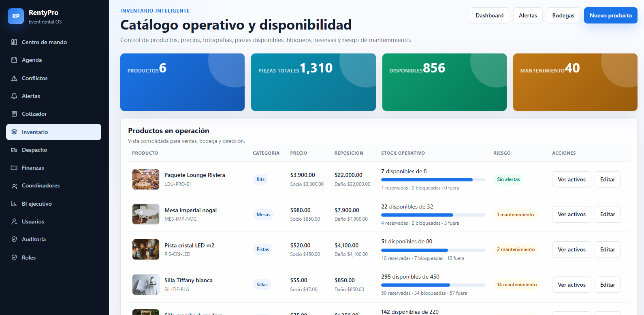Screen dimensions: 644x315
Task: Click the Productos en operación heading
Action: point(168,131)
